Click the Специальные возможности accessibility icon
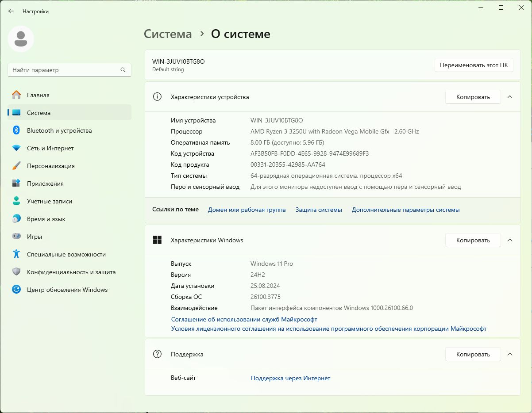 tap(16, 254)
